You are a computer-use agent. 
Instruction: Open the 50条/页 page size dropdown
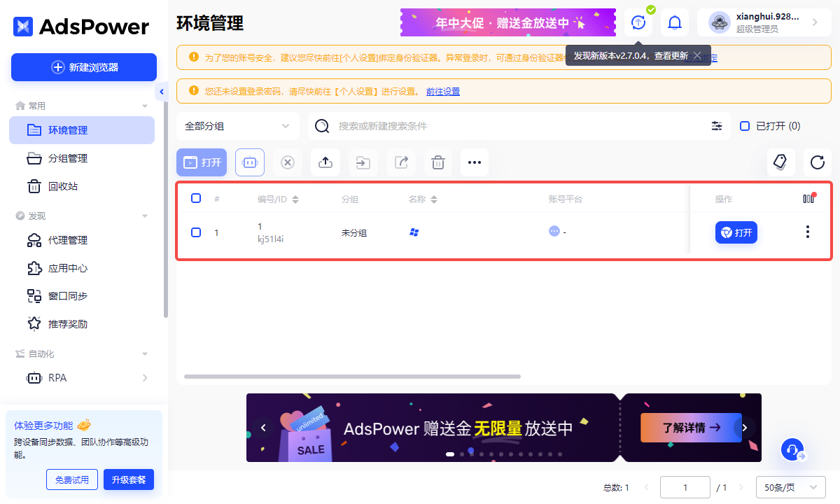click(791, 487)
